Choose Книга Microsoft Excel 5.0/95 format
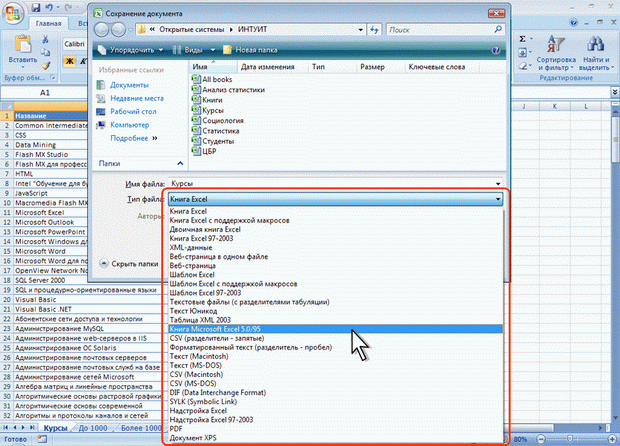 tap(335, 329)
